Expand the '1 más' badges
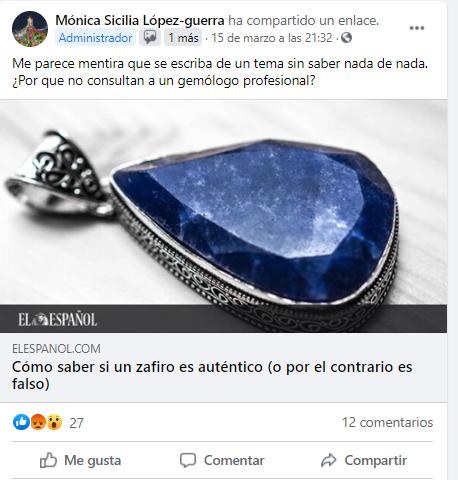 tap(183, 38)
